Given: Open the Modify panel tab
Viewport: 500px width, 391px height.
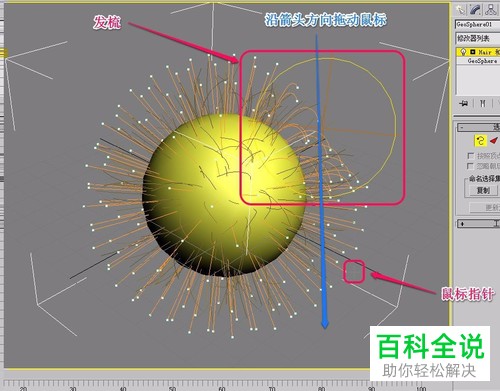Looking at the screenshot, I should coord(476,9).
